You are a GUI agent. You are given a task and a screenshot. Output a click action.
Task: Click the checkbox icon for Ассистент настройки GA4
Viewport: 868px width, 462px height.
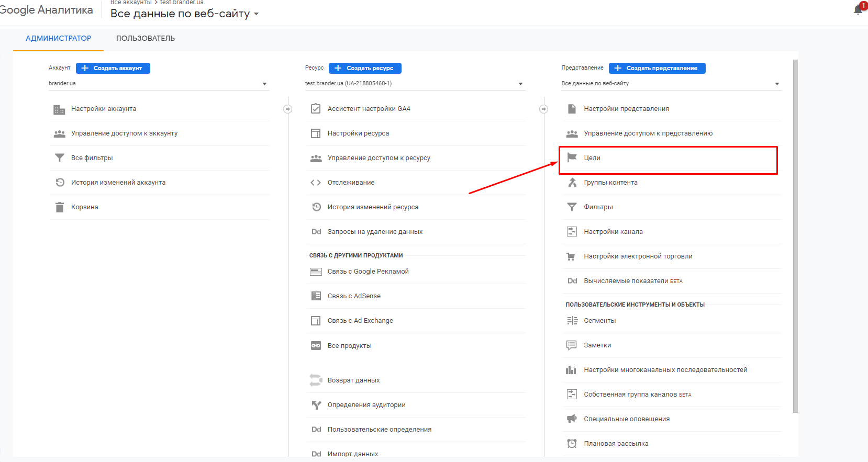pos(316,109)
